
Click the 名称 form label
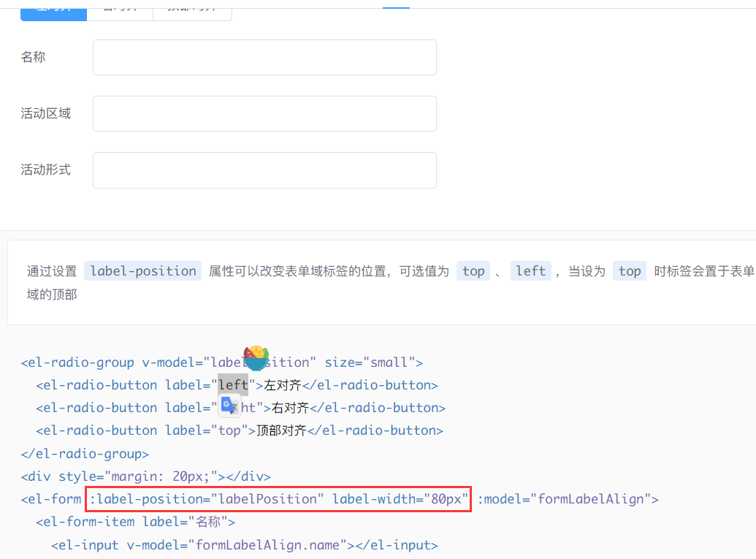pos(34,57)
